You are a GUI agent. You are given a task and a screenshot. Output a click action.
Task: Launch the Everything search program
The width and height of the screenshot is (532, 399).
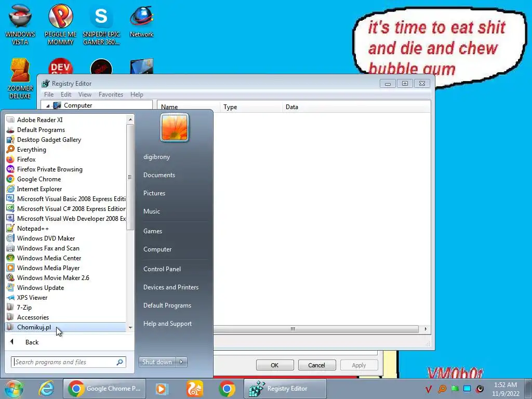pos(32,149)
